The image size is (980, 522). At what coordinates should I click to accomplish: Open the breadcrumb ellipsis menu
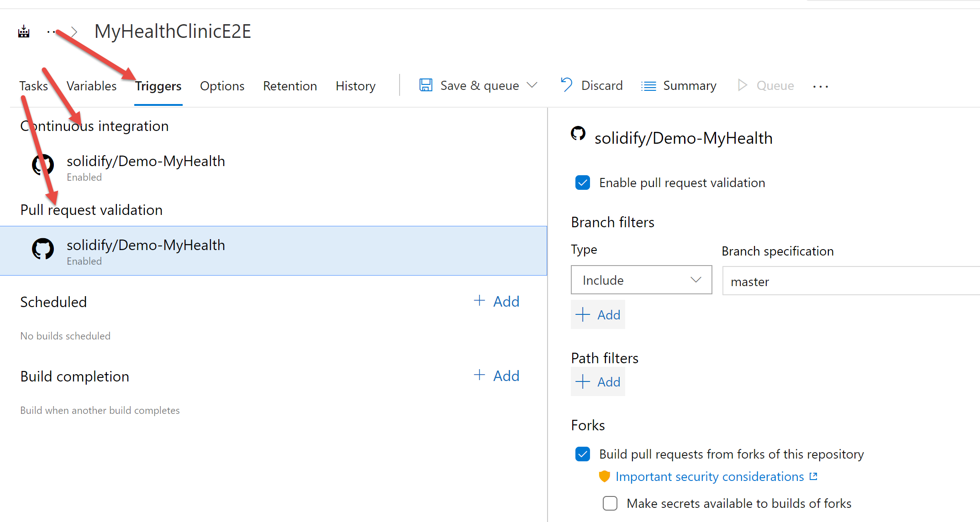(x=51, y=31)
